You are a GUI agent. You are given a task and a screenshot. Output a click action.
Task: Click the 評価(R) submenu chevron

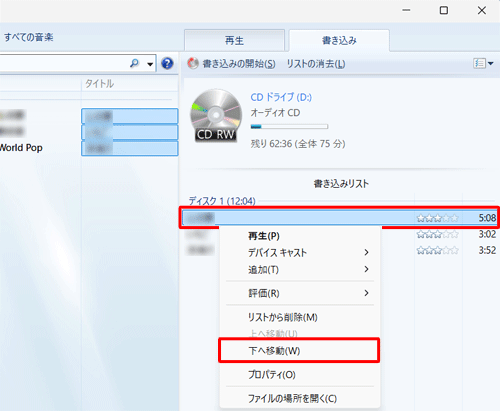(x=366, y=293)
